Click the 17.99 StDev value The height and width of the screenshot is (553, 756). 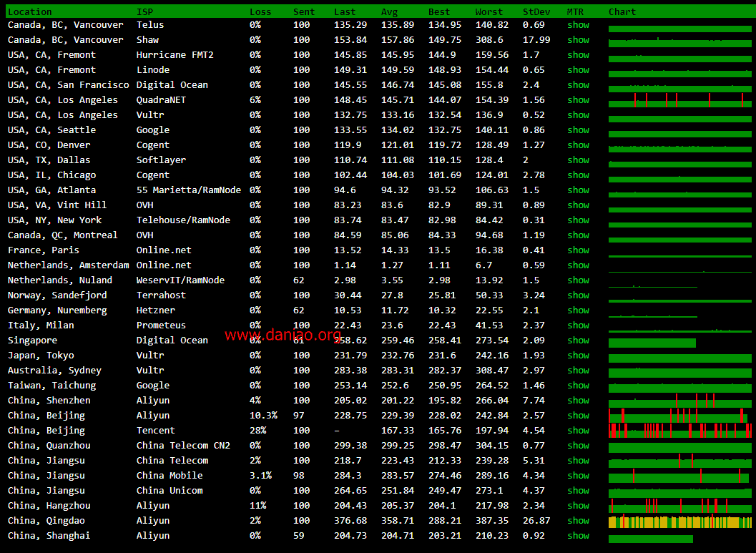click(536, 39)
